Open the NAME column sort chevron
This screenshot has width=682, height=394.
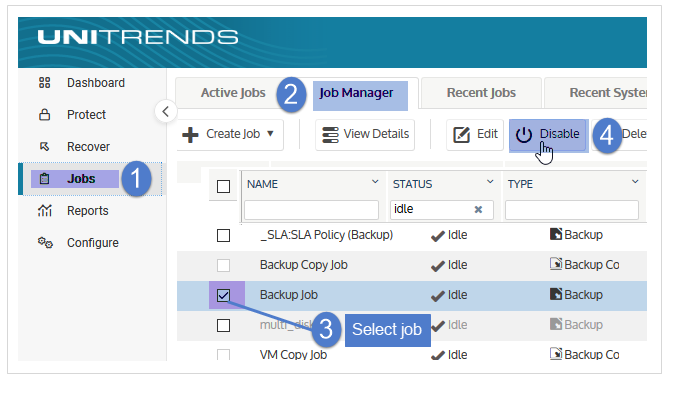[375, 182]
